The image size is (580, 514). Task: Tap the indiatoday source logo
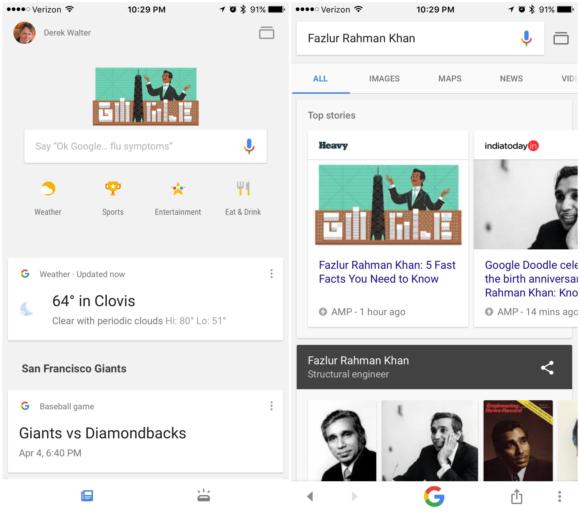[x=512, y=146]
